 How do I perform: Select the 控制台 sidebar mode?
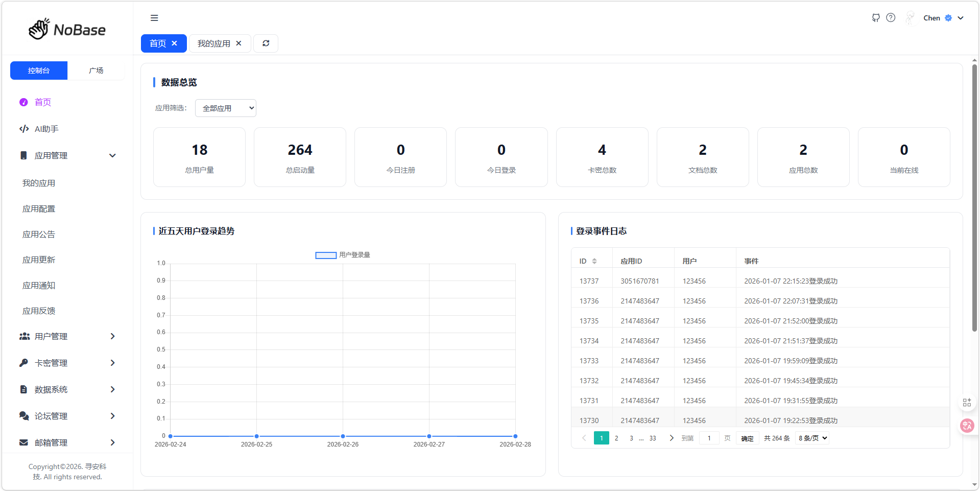click(39, 71)
